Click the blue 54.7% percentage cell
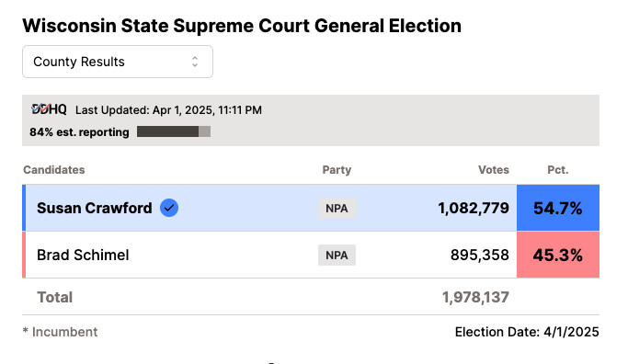 pos(558,208)
